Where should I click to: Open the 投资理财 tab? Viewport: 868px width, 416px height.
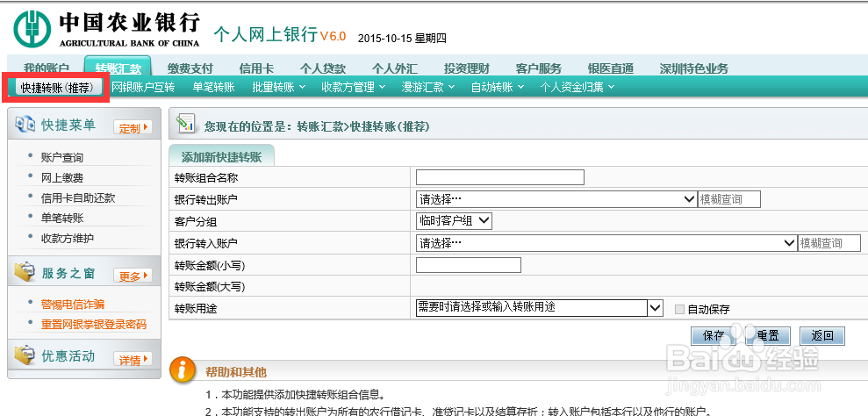coord(467,68)
